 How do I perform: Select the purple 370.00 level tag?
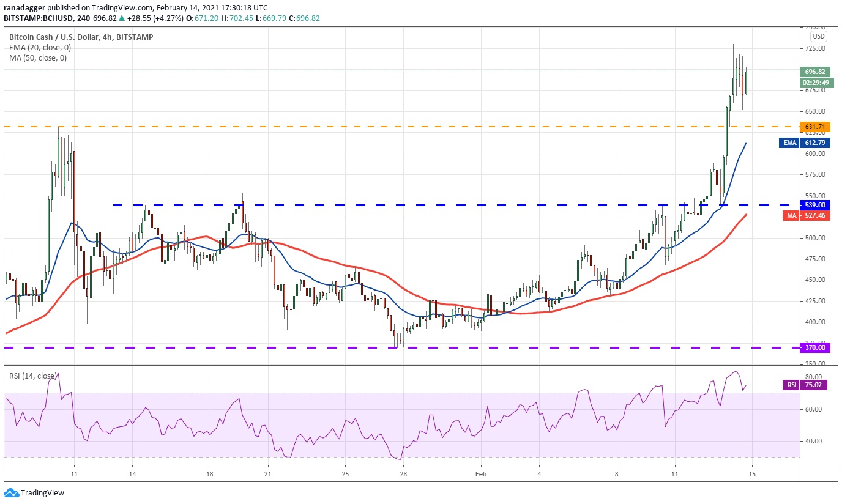tap(815, 347)
